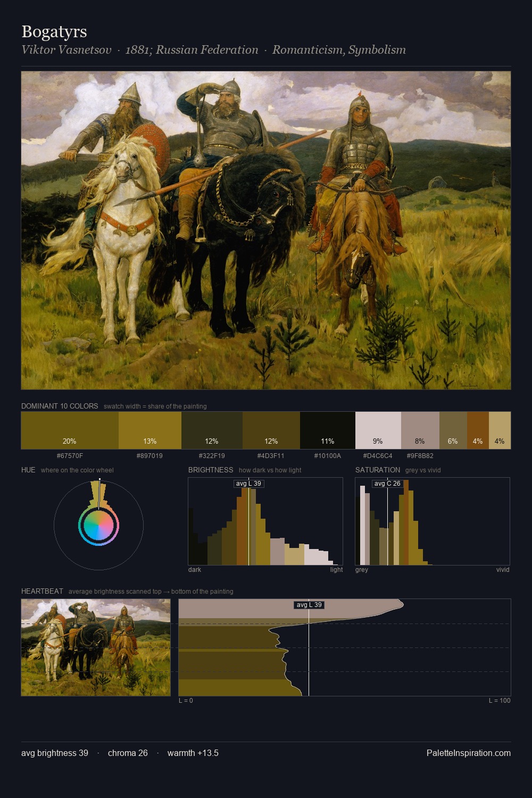This screenshot has width=532, height=798.
Task: Click the "vivid" axis label
Action: click(x=503, y=570)
